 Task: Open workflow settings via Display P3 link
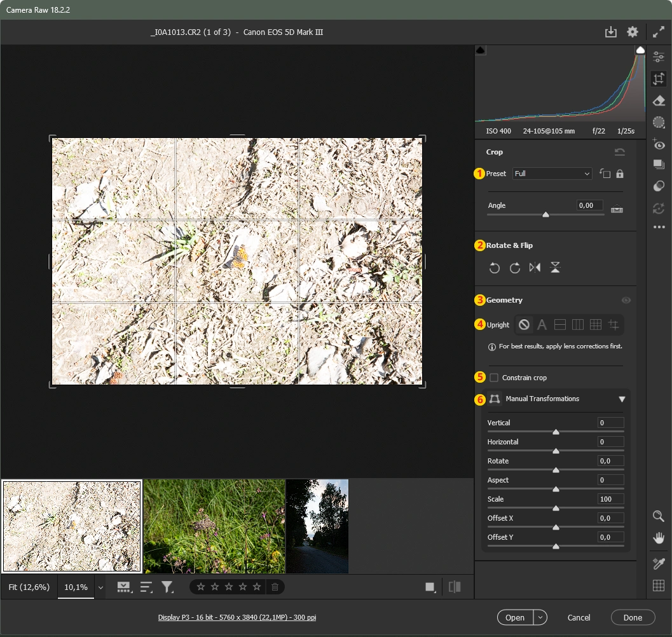click(x=237, y=617)
